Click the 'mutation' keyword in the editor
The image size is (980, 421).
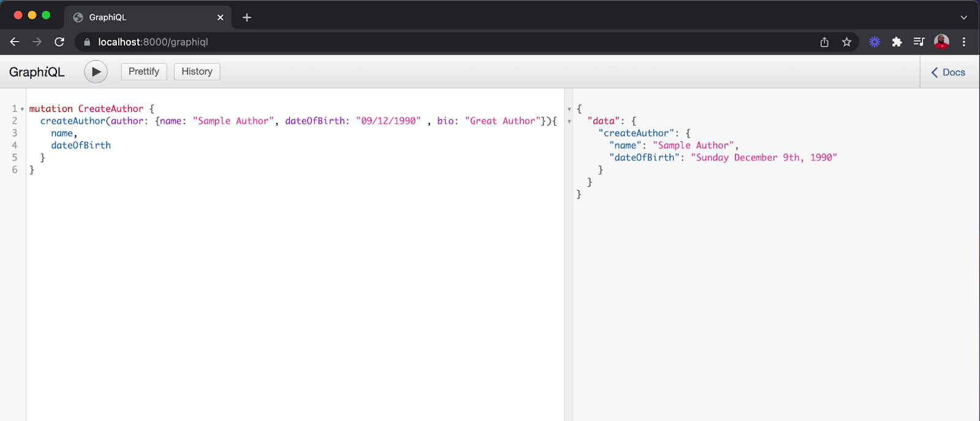coord(51,109)
